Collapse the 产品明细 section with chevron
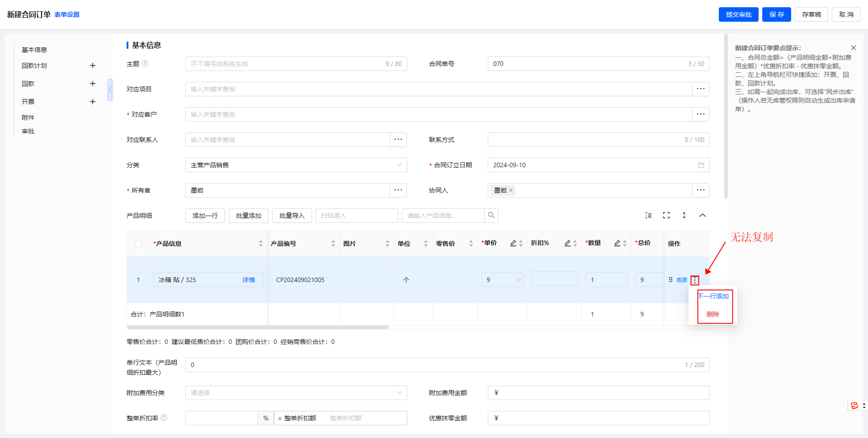 point(702,216)
